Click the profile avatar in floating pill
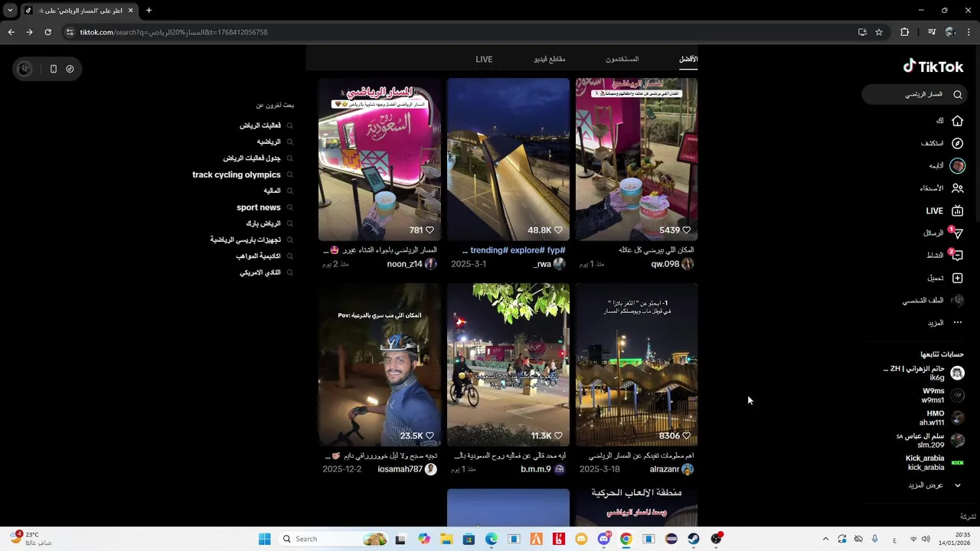The height and width of the screenshot is (551, 980). tap(24, 69)
